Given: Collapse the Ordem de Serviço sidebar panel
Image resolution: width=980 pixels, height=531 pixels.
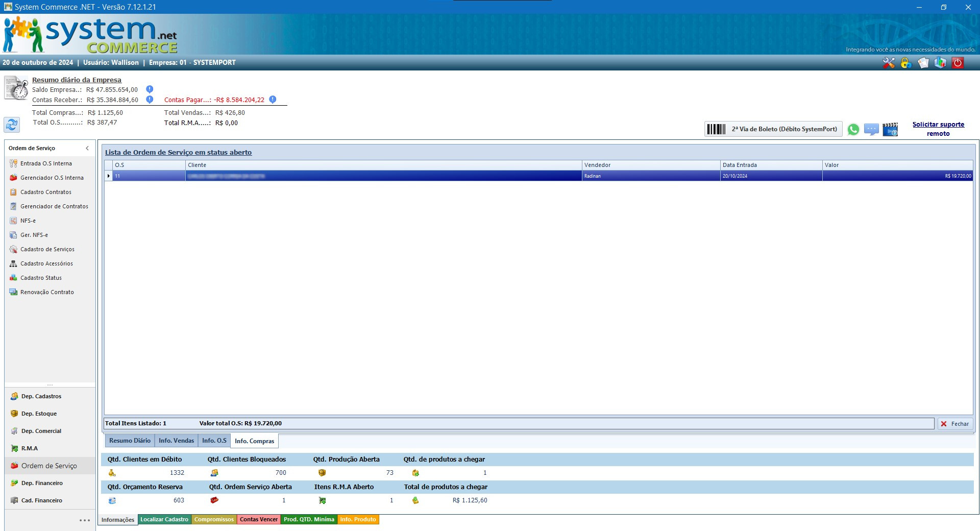Looking at the screenshot, I should pos(87,148).
